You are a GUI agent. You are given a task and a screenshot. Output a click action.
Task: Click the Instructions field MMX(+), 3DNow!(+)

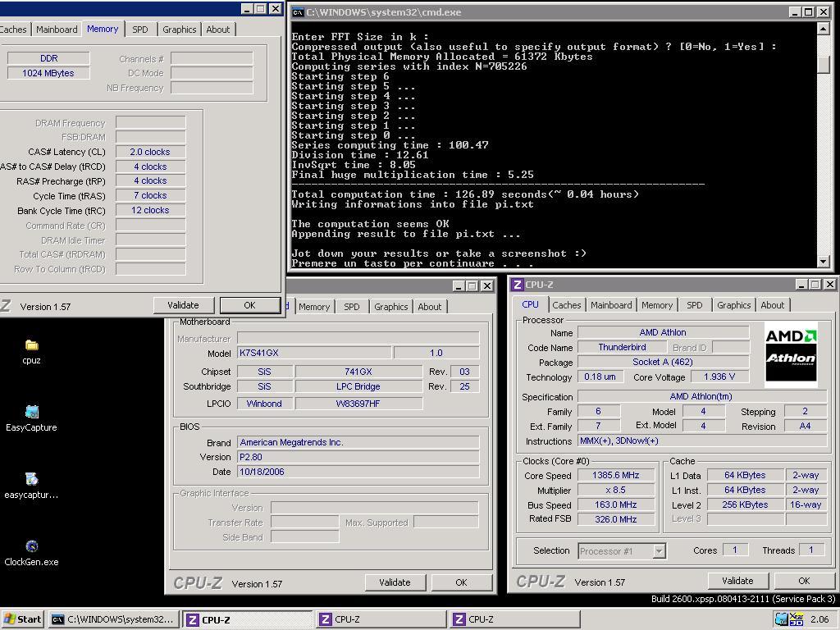(x=702, y=441)
